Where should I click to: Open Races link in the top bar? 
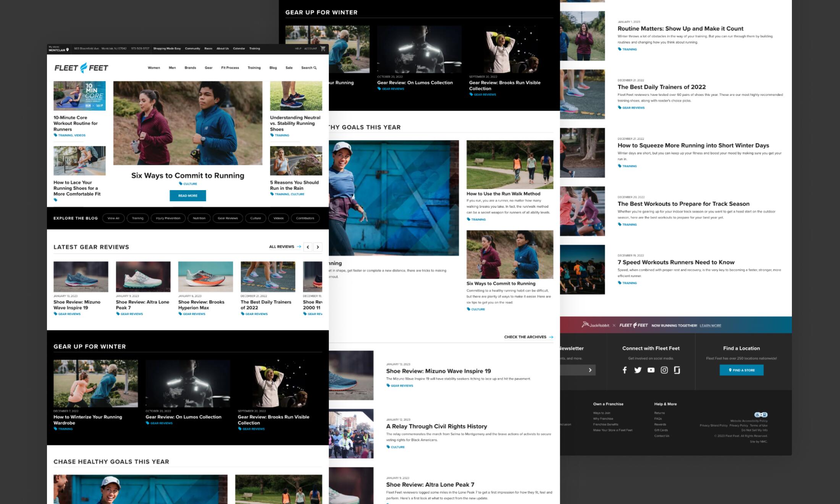point(208,48)
